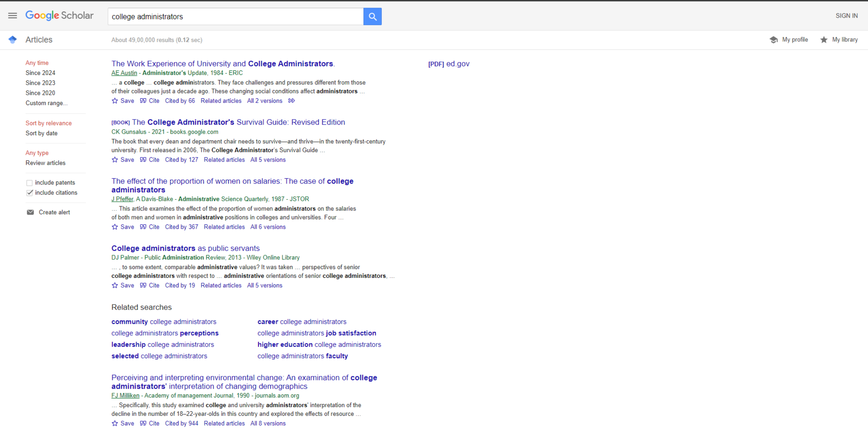Select Sort by relevance menu option

[x=48, y=122]
